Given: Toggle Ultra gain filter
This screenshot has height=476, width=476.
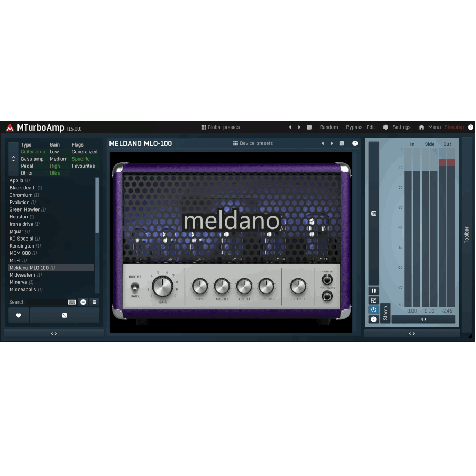Looking at the screenshot, I should (55, 173).
